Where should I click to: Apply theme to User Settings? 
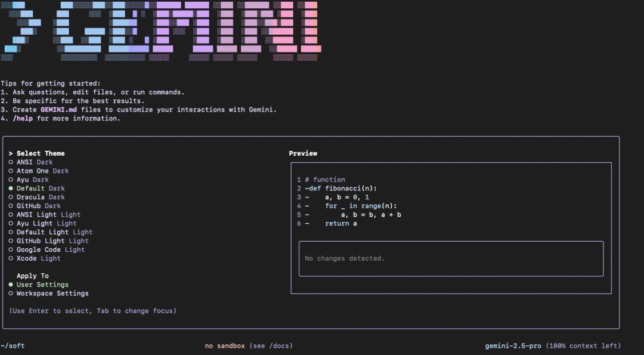(39, 285)
